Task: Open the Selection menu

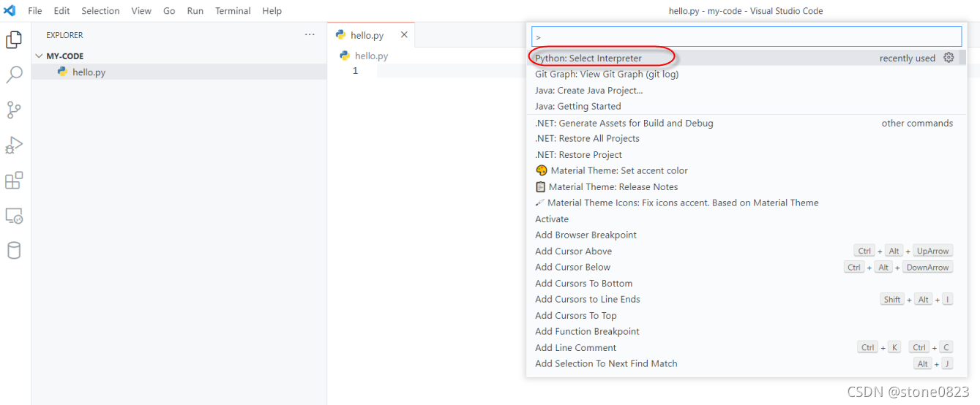Action: [100, 11]
